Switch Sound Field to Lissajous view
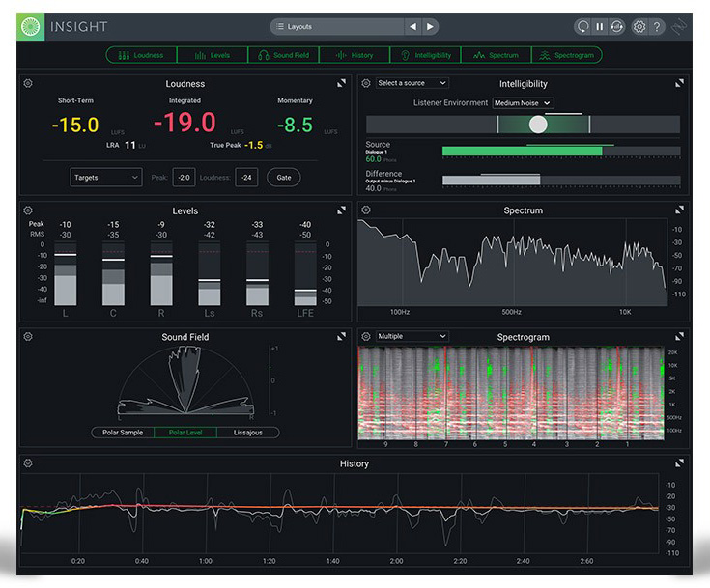 point(248,433)
